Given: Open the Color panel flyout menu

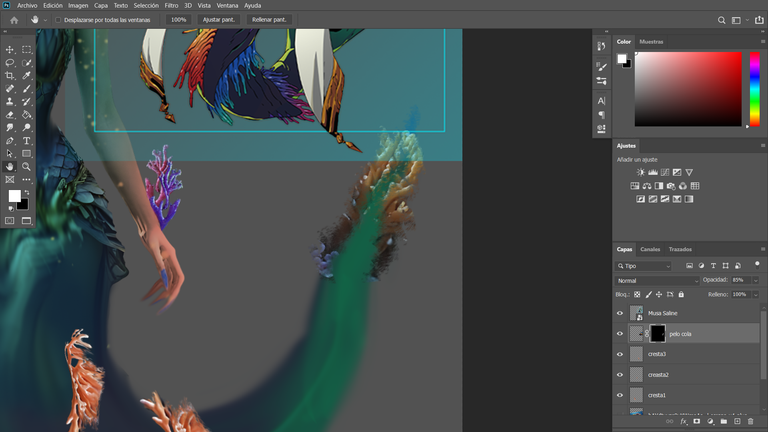Looking at the screenshot, I should click(763, 42).
